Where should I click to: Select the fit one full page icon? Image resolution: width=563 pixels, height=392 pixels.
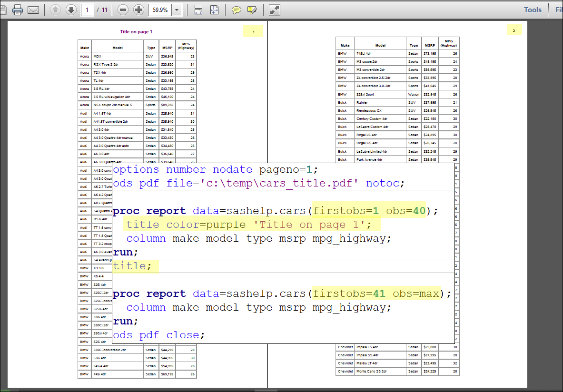214,10
